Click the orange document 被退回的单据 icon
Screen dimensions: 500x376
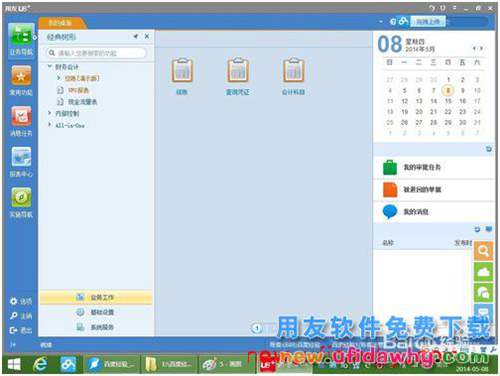[x=390, y=189]
